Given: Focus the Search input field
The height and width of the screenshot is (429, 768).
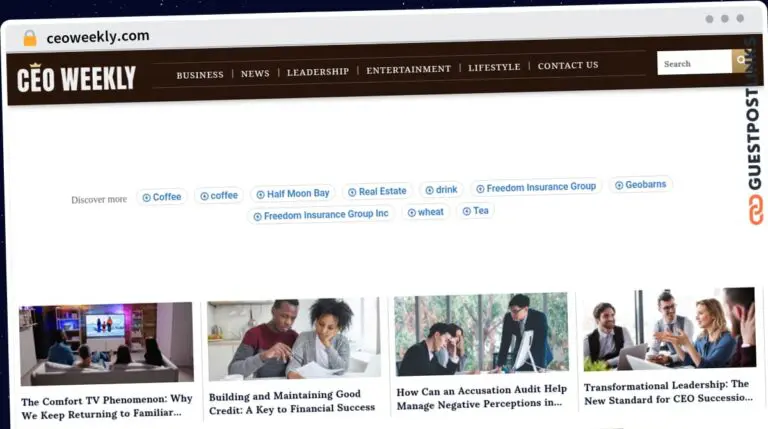Looking at the screenshot, I should click(694, 63).
